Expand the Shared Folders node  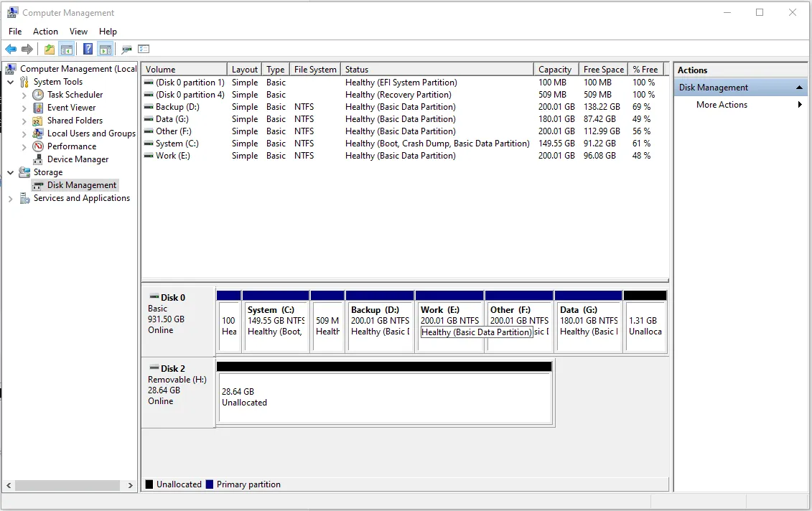[24, 121]
